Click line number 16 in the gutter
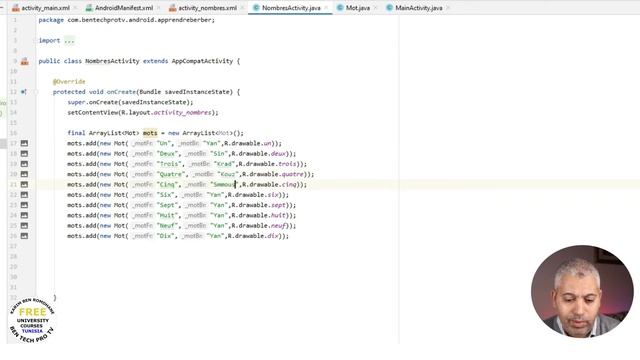 point(13,133)
